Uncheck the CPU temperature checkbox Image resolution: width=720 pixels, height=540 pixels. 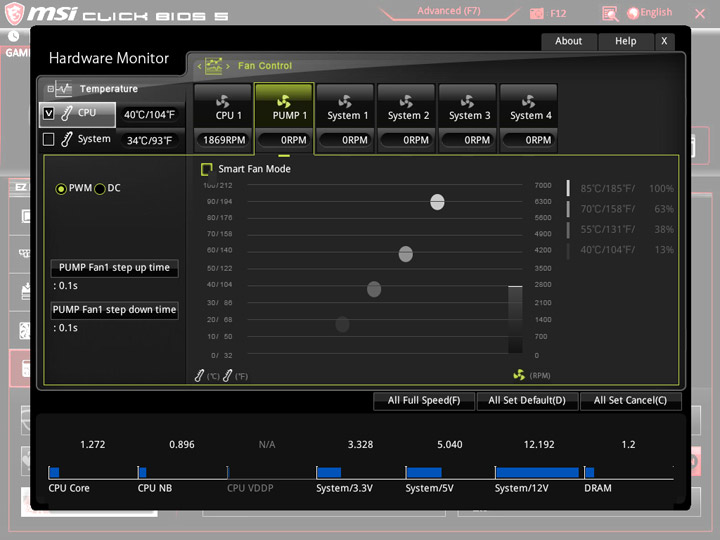(x=48, y=113)
